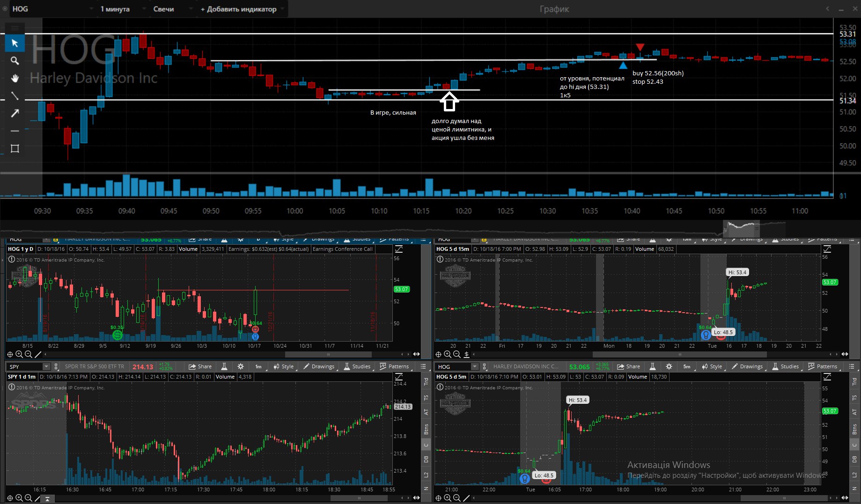The height and width of the screenshot is (504, 861).
Task: Click Share in the HOG 5m chart toolbar
Action: [628, 366]
